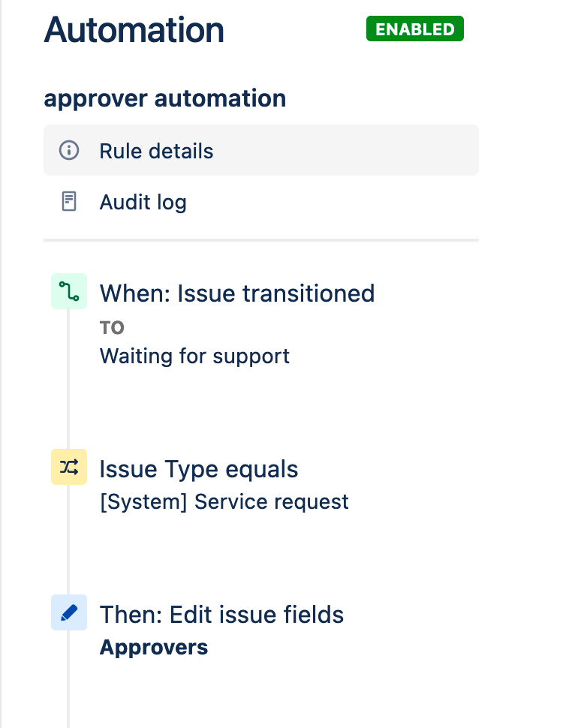Click the Rule details info icon
This screenshot has height=728, width=587.
69,150
